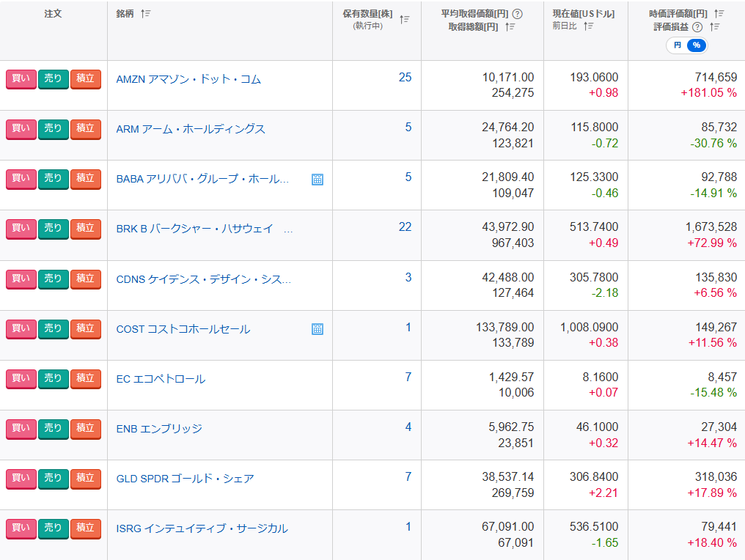
Task: Sell ENB with 売り button
Action: [x=54, y=429]
